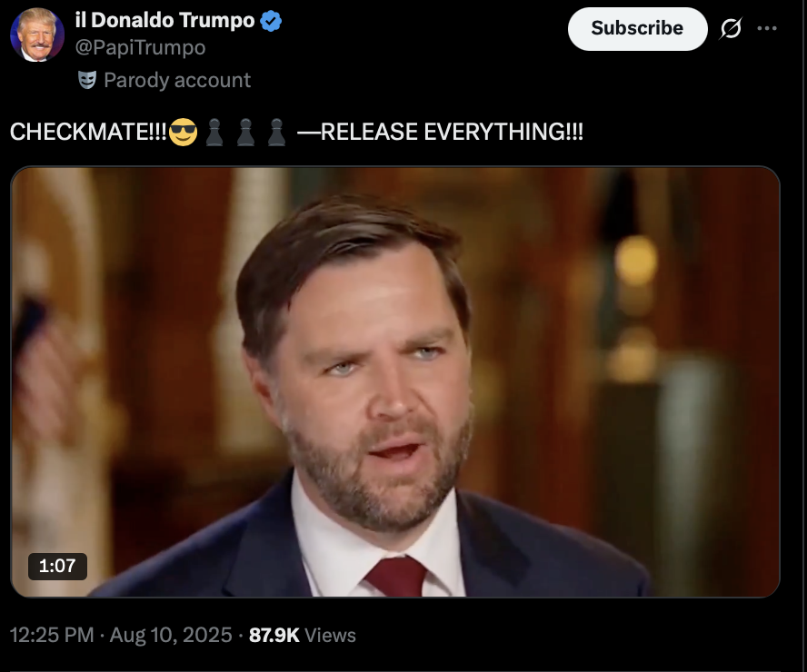Click the CHECKMATE!!! text in the post
Viewport: 807px width, 672px height.
pos(88,133)
